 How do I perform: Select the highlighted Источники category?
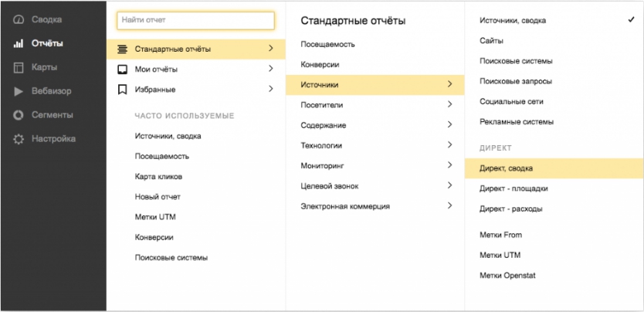coord(375,85)
